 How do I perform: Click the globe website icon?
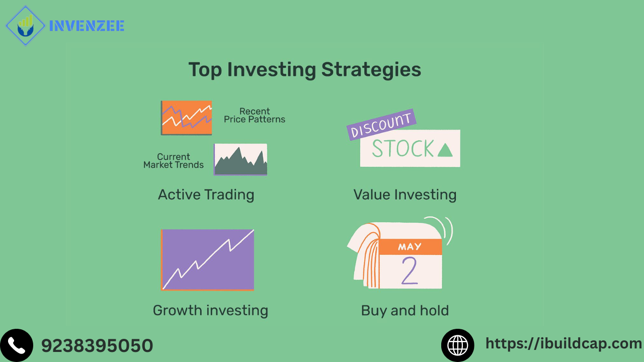tap(458, 345)
